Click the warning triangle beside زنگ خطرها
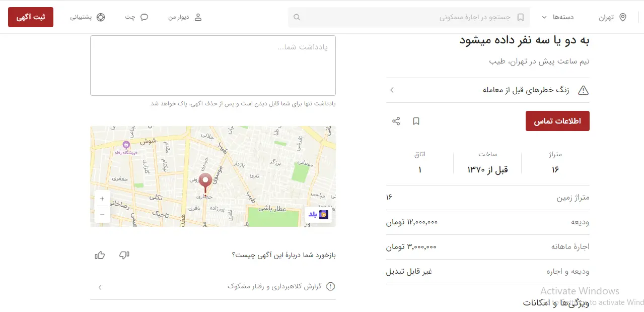 click(x=583, y=90)
